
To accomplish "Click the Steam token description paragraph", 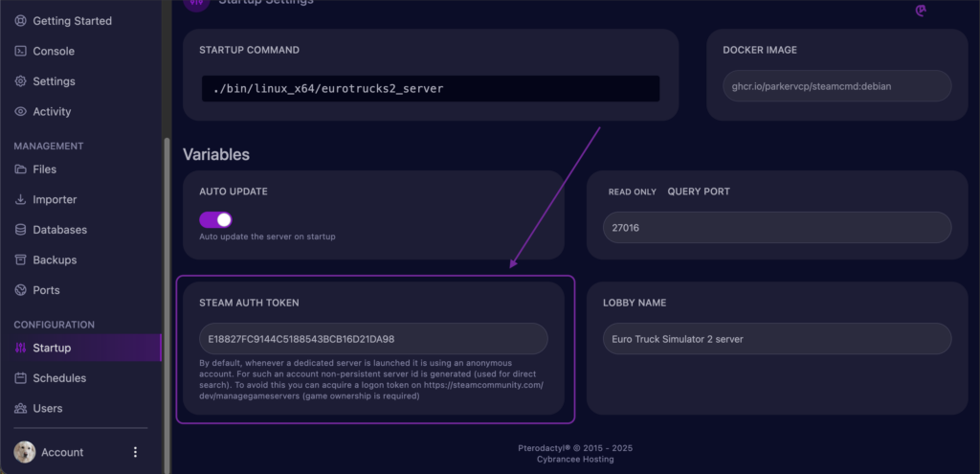I will click(x=371, y=379).
